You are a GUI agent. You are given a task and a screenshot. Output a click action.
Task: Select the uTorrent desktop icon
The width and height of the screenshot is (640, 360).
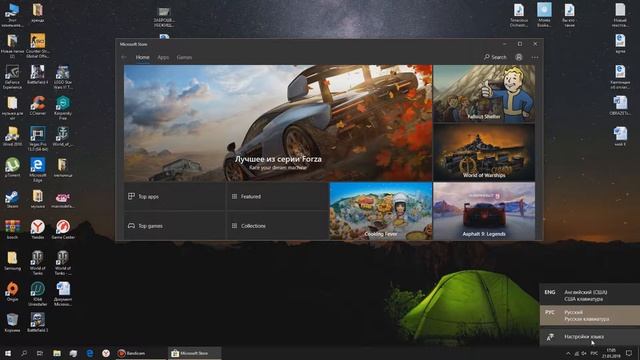[12, 168]
